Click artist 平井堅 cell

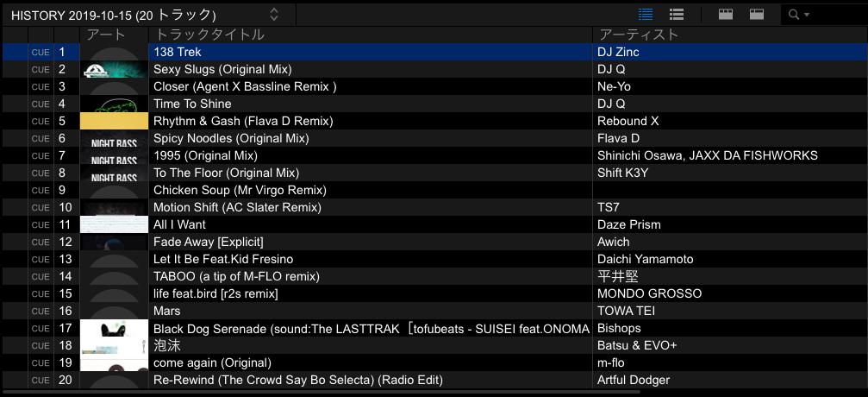tap(618, 276)
